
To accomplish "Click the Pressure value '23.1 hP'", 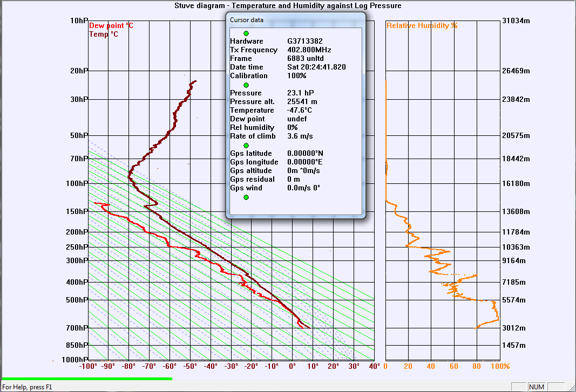I will coord(301,93).
